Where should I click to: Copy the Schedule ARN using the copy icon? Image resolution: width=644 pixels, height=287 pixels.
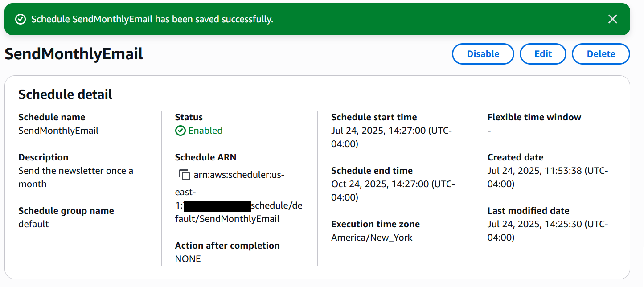[184, 175]
